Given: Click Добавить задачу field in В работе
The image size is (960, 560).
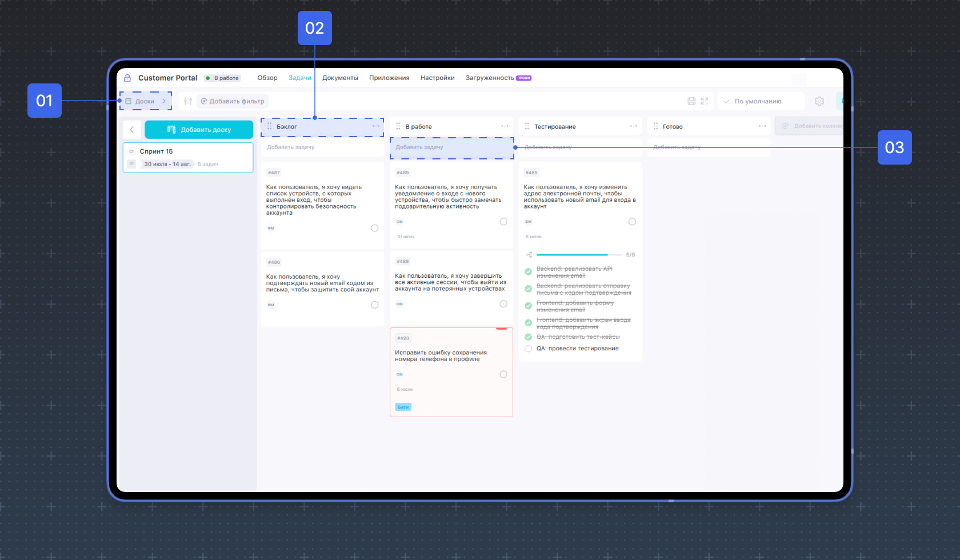Looking at the screenshot, I should click(x=451, y=147).
